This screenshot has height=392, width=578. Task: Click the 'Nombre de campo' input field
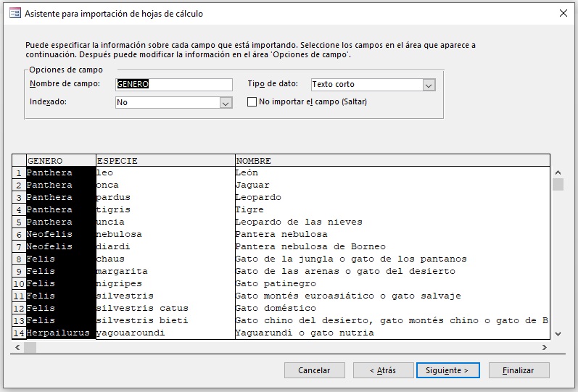pos(174,84)
